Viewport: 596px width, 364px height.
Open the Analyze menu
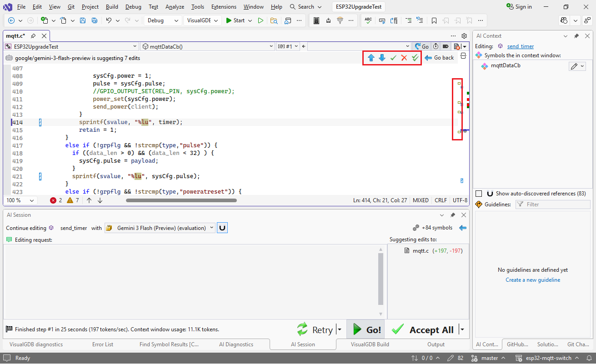[x=175, y=7]
